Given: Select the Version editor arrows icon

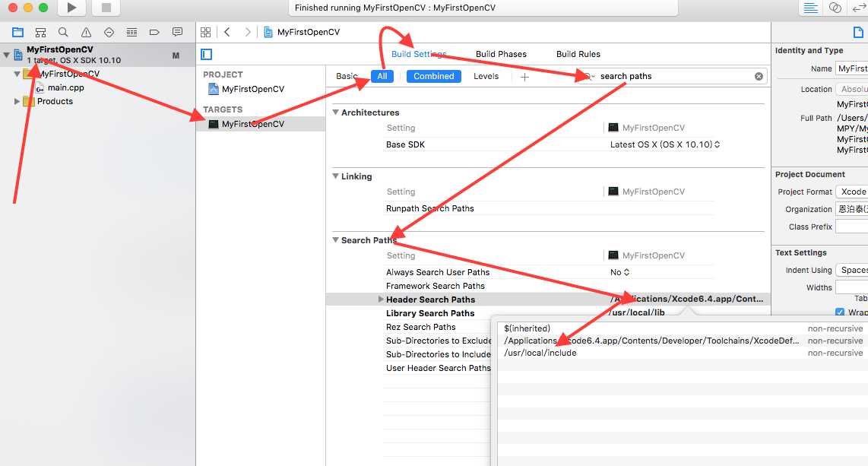Looking at the screenshot, I should (859, 8).
